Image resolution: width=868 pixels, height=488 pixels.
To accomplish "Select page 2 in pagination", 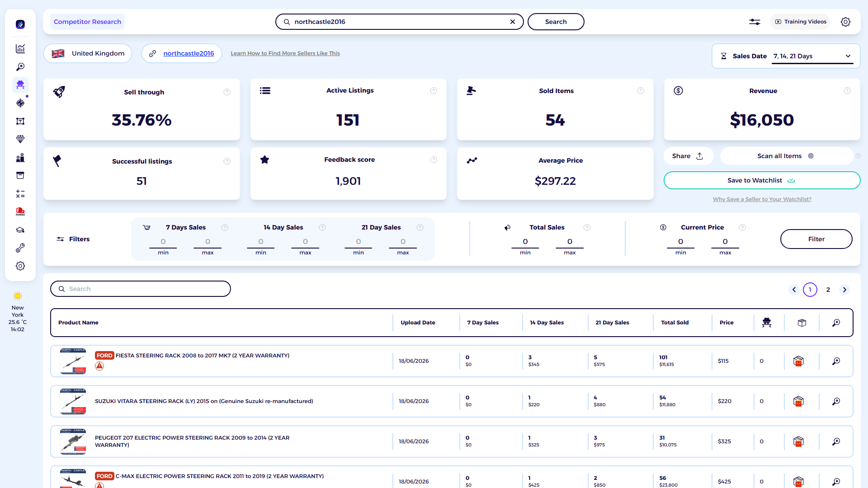I will tap(828, 290).
